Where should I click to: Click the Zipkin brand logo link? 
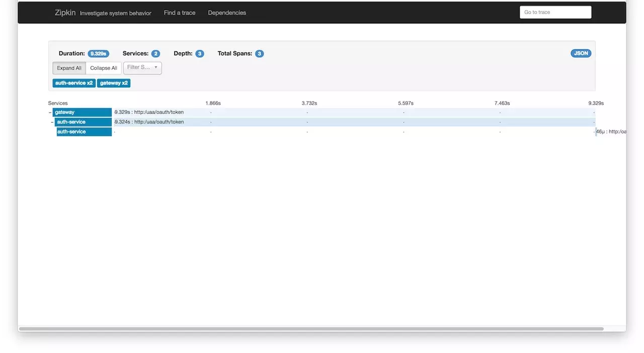pyautogui.click(x=65, y=13)
